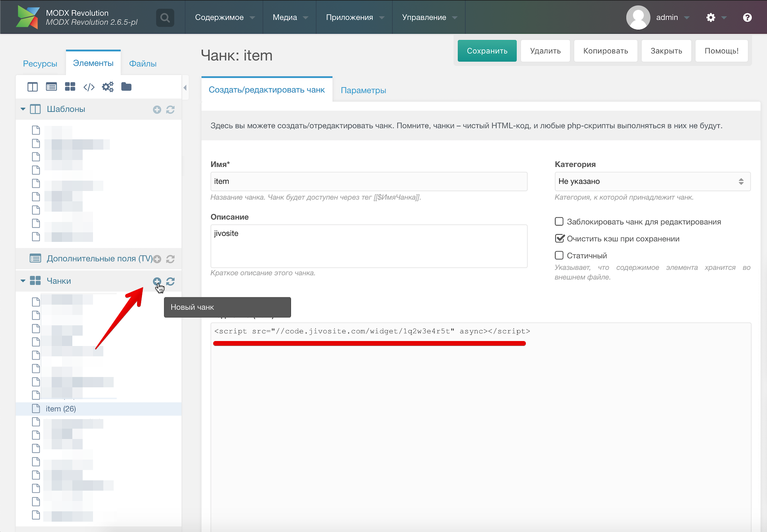The width and height of the screenshot is (767, 532).
Task: Click the Закрыть button
Action: [x=666, y=51]
